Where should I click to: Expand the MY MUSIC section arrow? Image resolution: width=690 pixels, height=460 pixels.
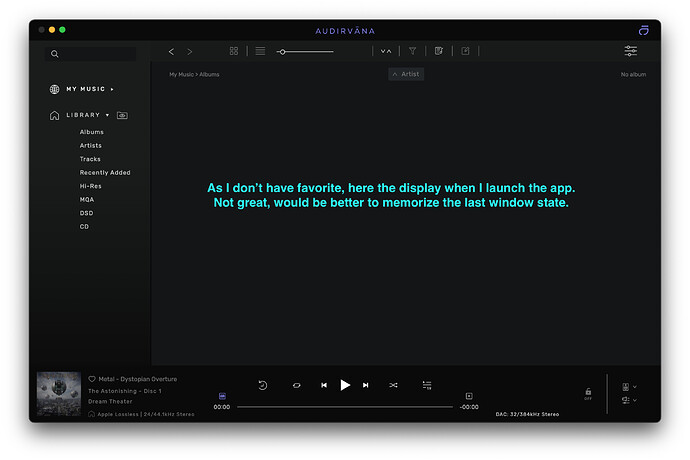tap(112, 89)
